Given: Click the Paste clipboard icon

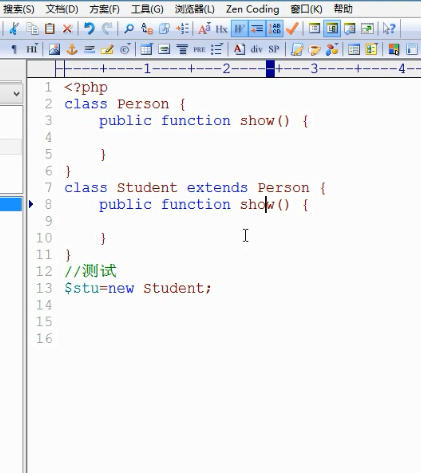Looking at the screenshot, I should (50, 29).
